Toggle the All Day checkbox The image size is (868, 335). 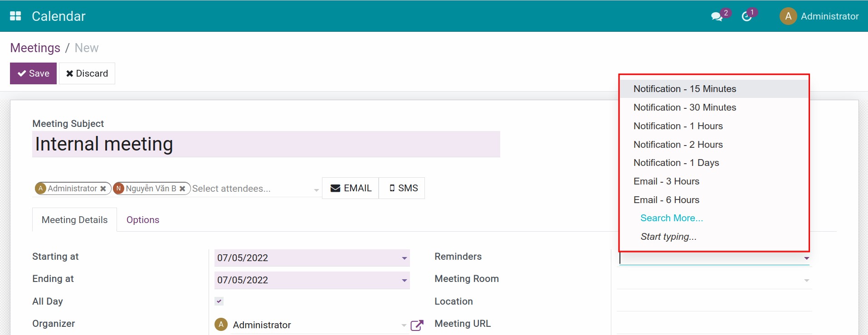[219, 301]
